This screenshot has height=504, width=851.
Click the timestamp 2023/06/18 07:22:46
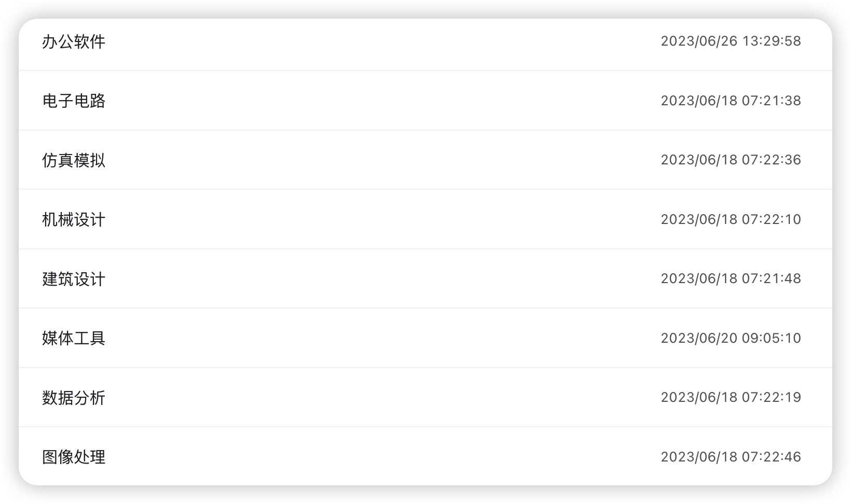coord(731,457)
